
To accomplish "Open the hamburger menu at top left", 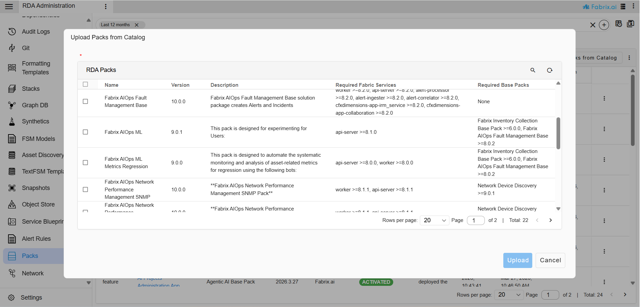I will pos(9,6).
